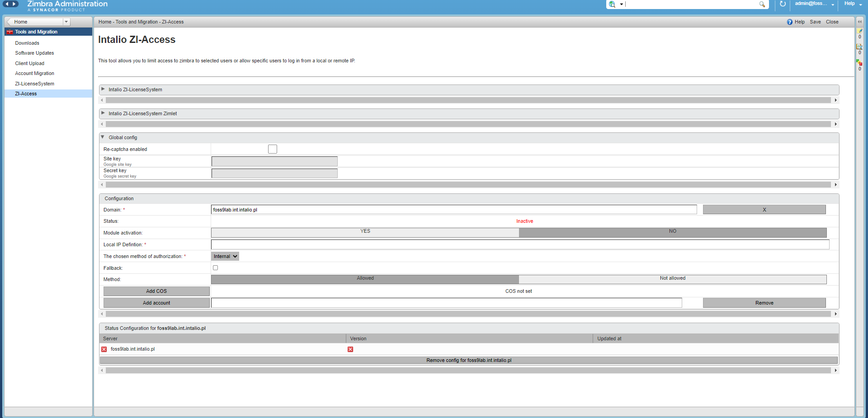Set Module activation to NO

click(x=673, y=232)
